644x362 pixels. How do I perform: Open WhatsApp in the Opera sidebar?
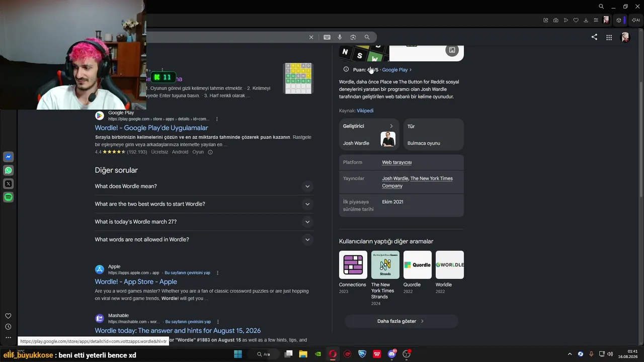click(8, 170)
